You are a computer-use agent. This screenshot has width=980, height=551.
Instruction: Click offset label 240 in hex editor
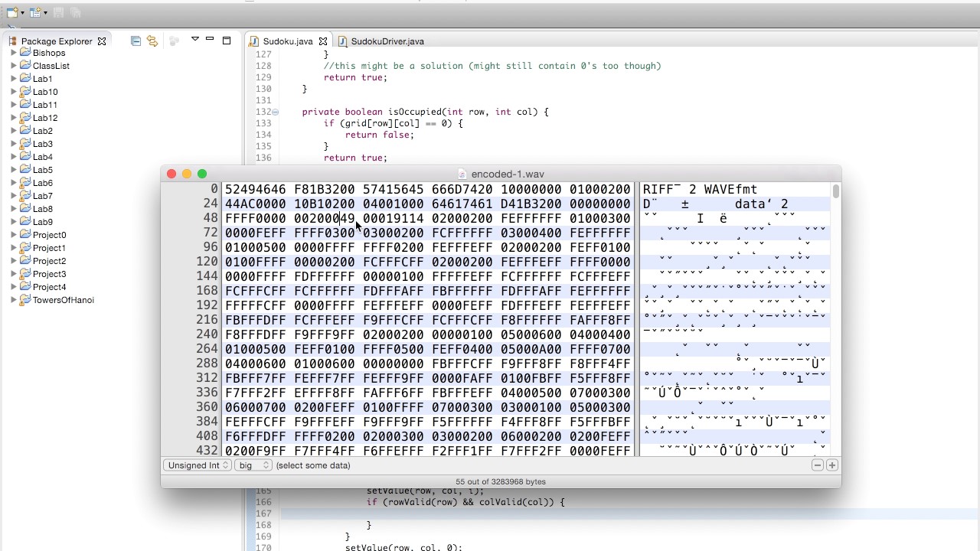(x=207, y=334)
